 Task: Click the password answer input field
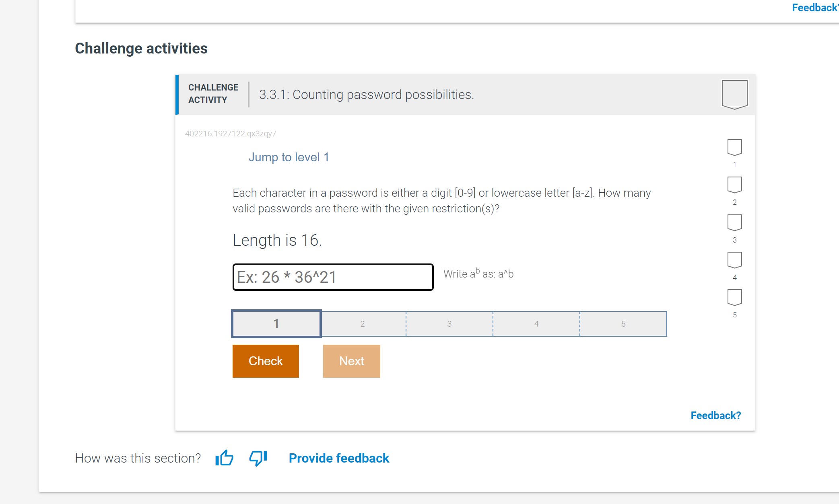pos(333,276)
